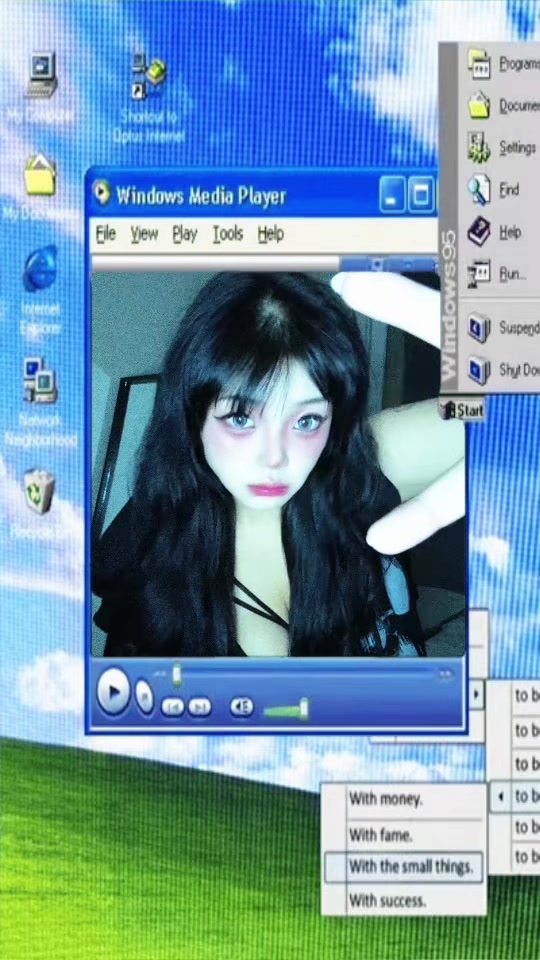Click the round Play button
540x960 pixels.
tap(113, 692)
